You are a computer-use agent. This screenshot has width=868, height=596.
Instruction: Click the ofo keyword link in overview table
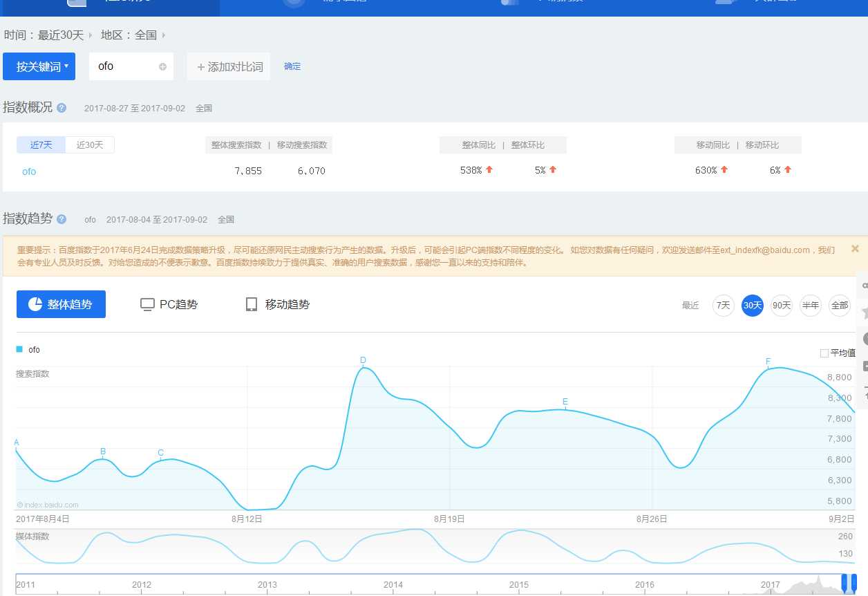29,171
